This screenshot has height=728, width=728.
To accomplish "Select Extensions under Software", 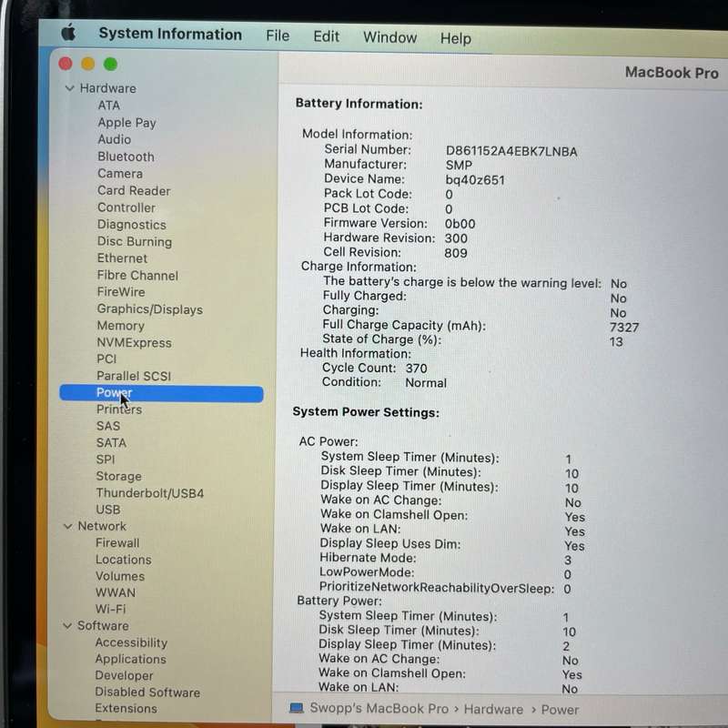I will (126, 709).
